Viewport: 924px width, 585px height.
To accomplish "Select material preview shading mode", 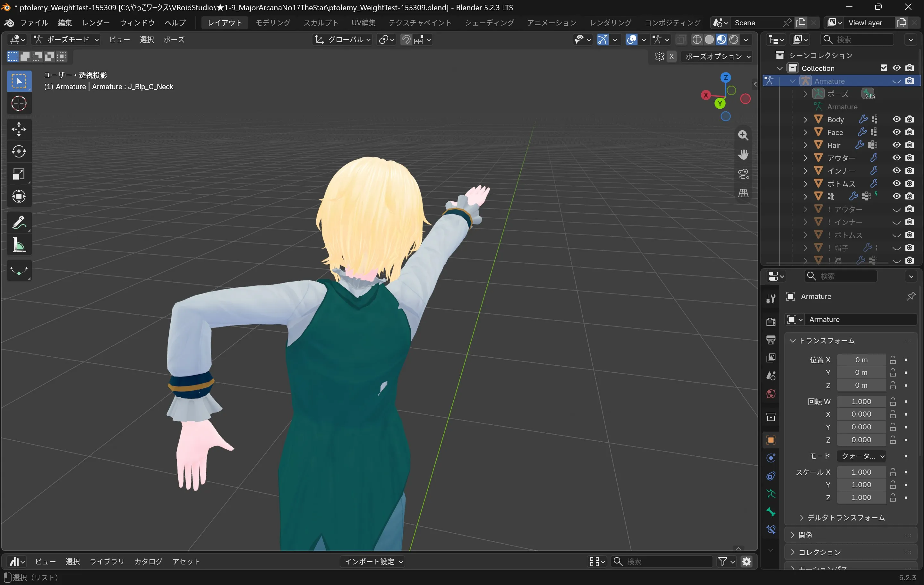I will coord(722,39).
